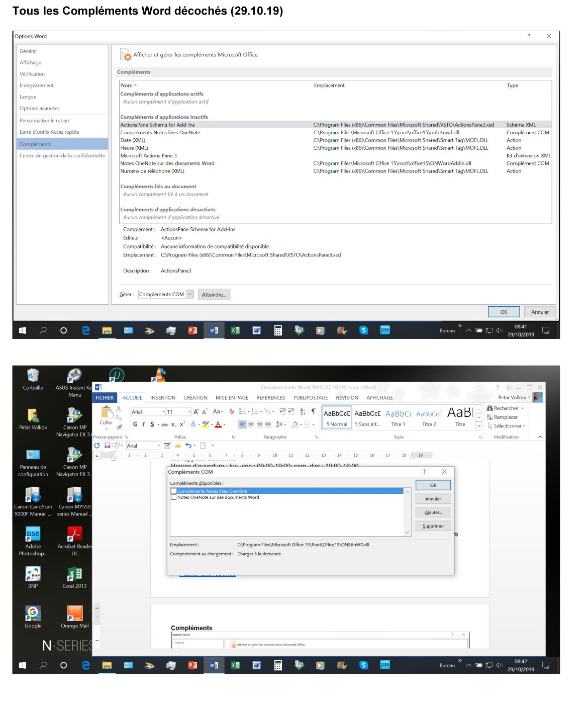This screenshot has height=704, width=588.
Task: Open the BNP desktop shortcut
Action: tap(33, 577)
